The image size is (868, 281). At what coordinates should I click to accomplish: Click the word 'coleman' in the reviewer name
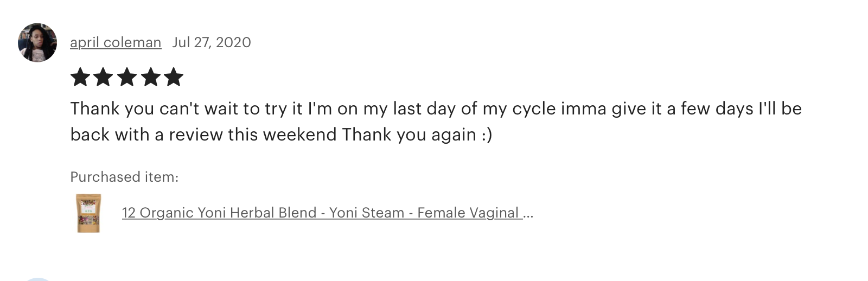132,42
